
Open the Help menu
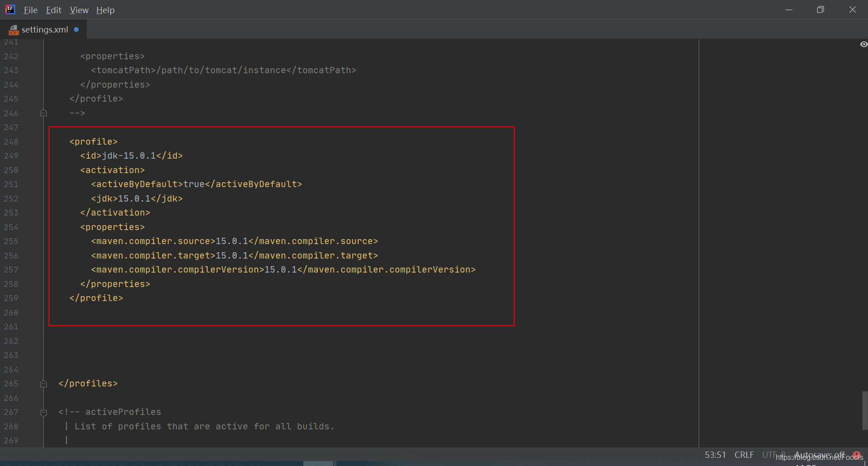[105, 10]
